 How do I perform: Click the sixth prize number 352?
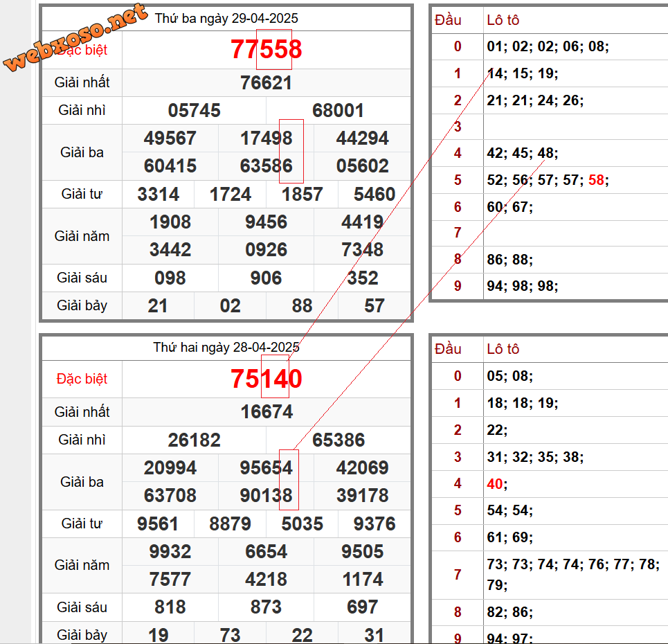coord(363,278)
